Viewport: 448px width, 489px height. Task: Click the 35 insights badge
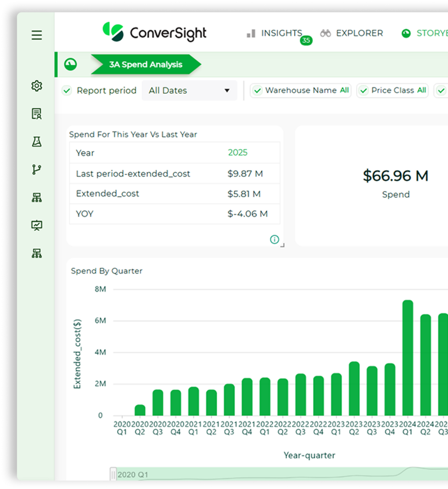[306, 40]
